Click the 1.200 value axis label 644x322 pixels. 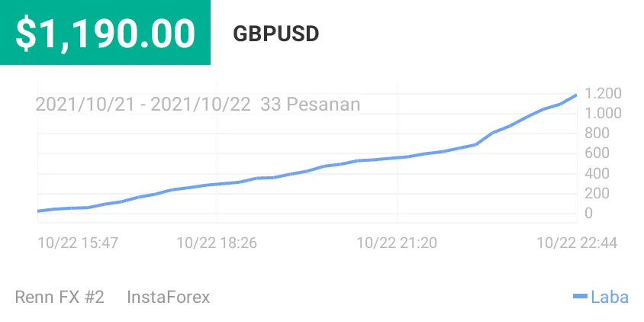coord(603,94)
